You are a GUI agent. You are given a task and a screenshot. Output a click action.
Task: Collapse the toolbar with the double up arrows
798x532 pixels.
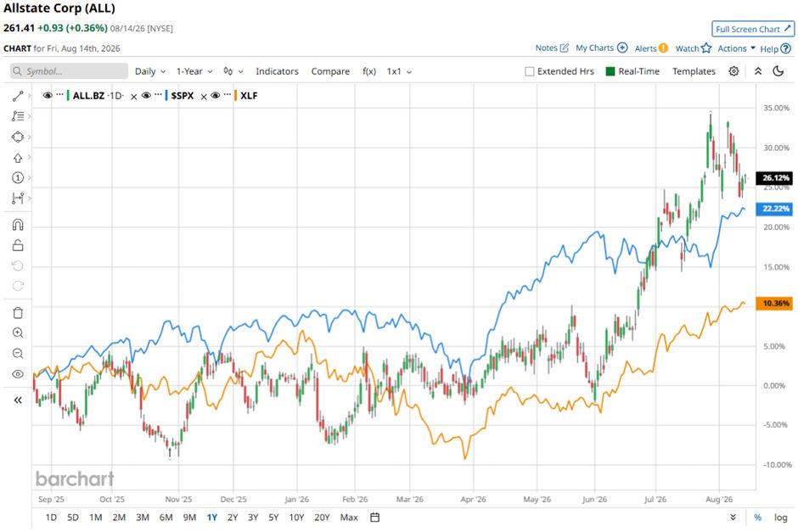point(758,71)
